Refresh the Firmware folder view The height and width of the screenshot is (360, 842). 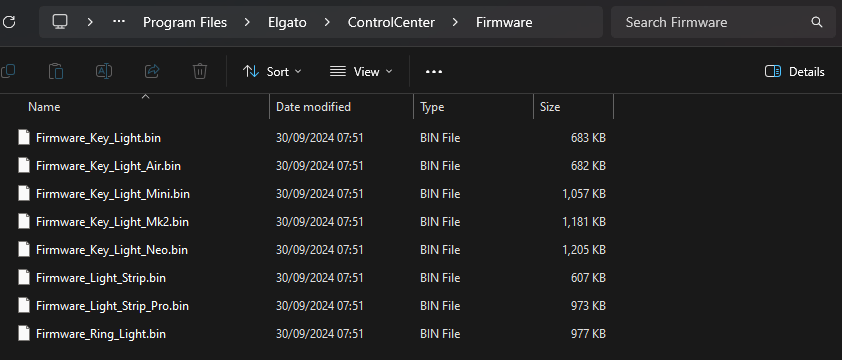(9, 22)
